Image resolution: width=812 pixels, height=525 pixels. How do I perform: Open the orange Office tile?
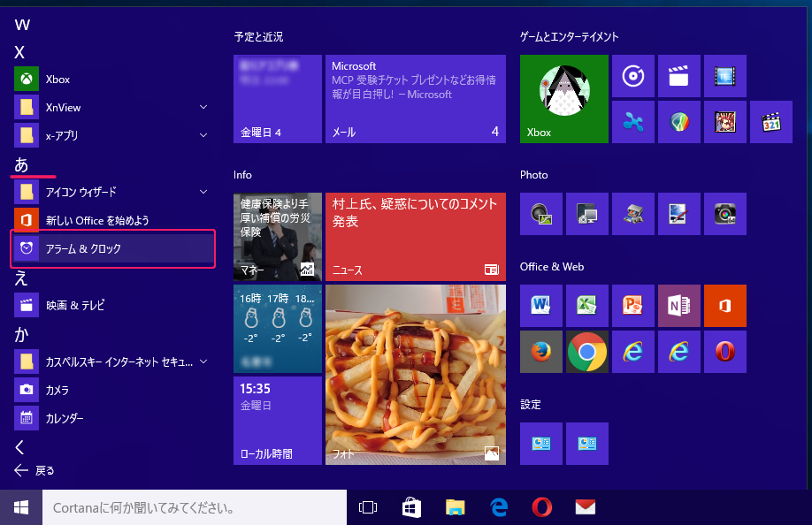725,306
